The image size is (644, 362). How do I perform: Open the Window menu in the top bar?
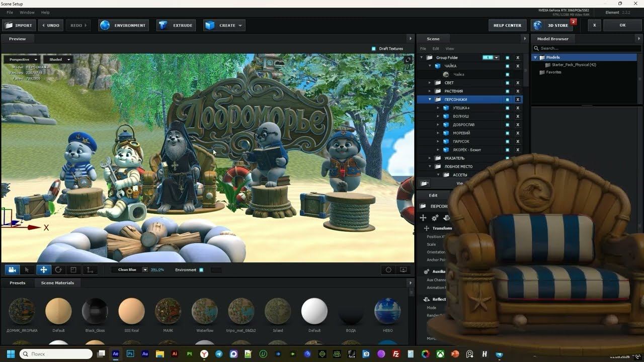point(27,12)
